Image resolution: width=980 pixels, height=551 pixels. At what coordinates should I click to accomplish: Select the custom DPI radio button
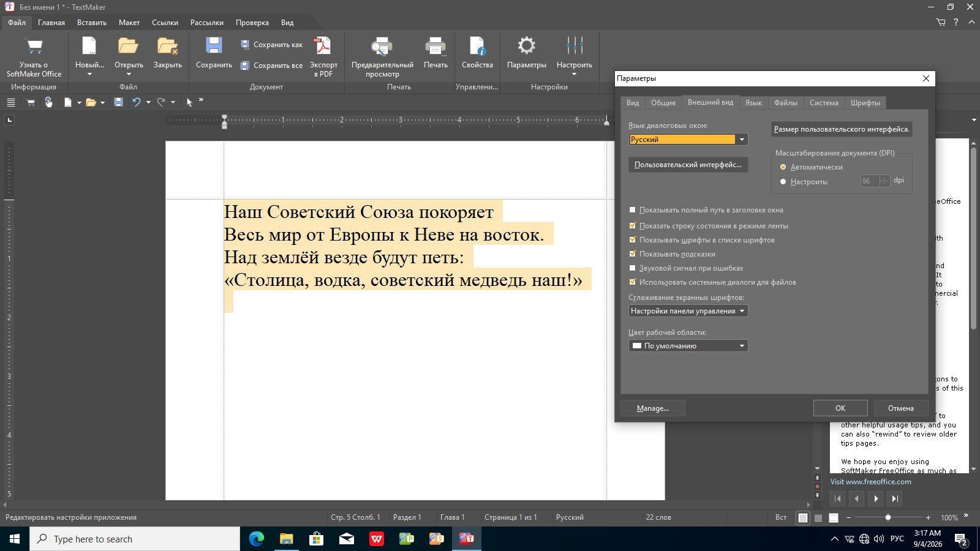coord(783,182)
